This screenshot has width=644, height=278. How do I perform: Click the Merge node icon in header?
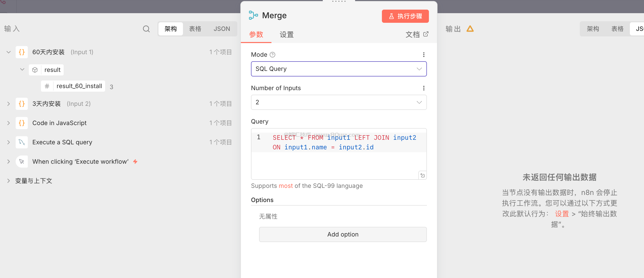pos(253,15)
